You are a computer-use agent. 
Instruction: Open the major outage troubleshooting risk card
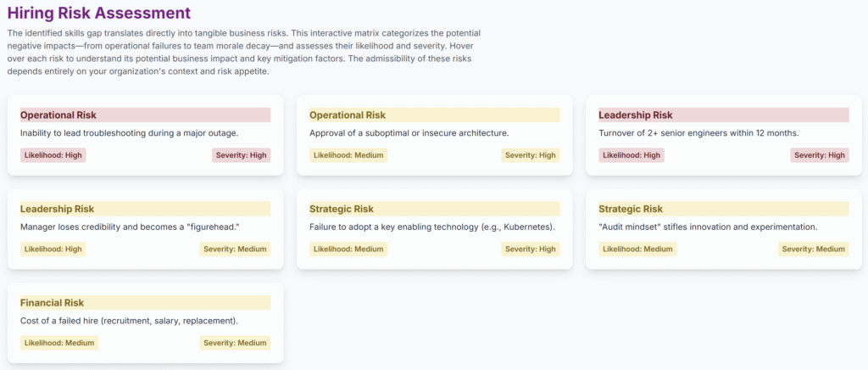[x=145, y=135]
